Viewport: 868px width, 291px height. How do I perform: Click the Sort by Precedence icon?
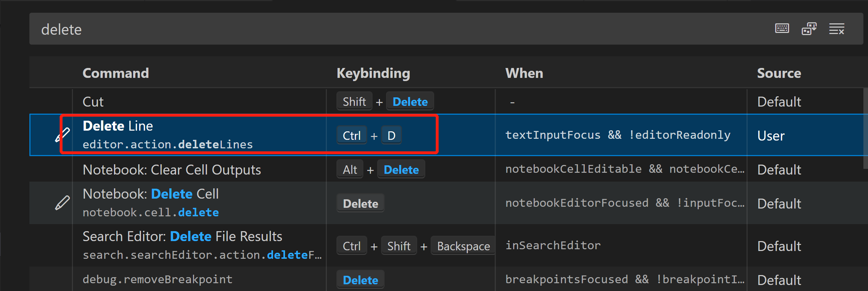[809, 29]
